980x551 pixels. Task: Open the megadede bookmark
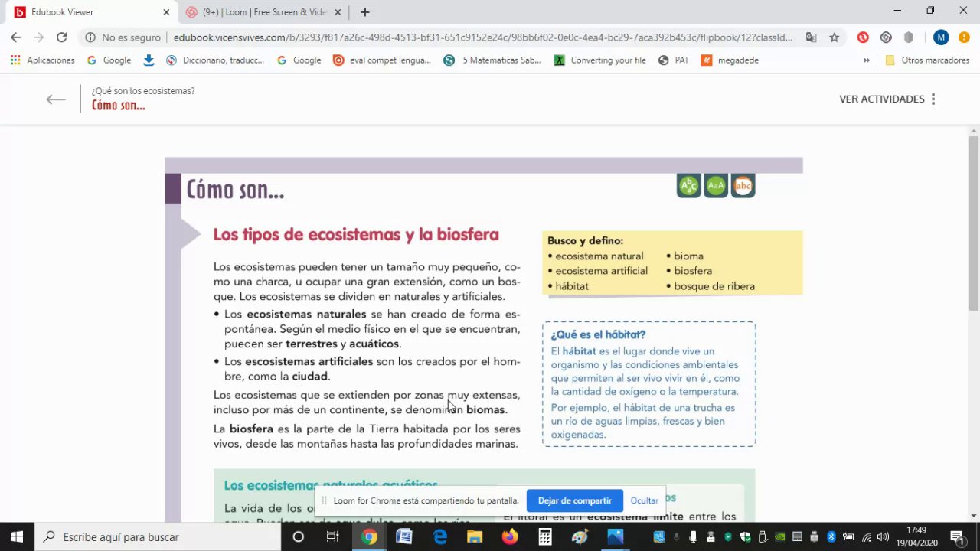[730, 60]
